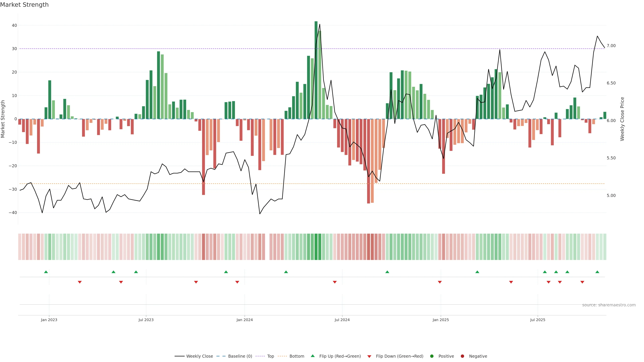Click the green Positive dot in legend

(x=432, y=356)
